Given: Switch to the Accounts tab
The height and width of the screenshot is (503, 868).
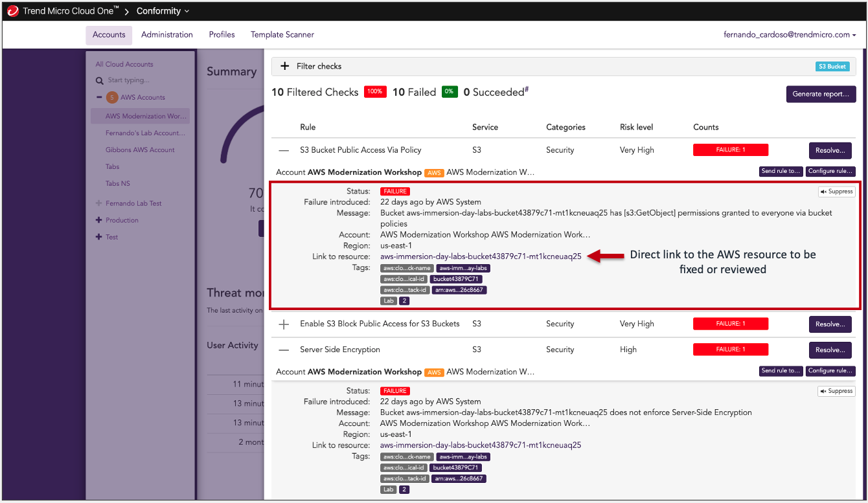Looking at the screenshot, I should tap(109, 35).
